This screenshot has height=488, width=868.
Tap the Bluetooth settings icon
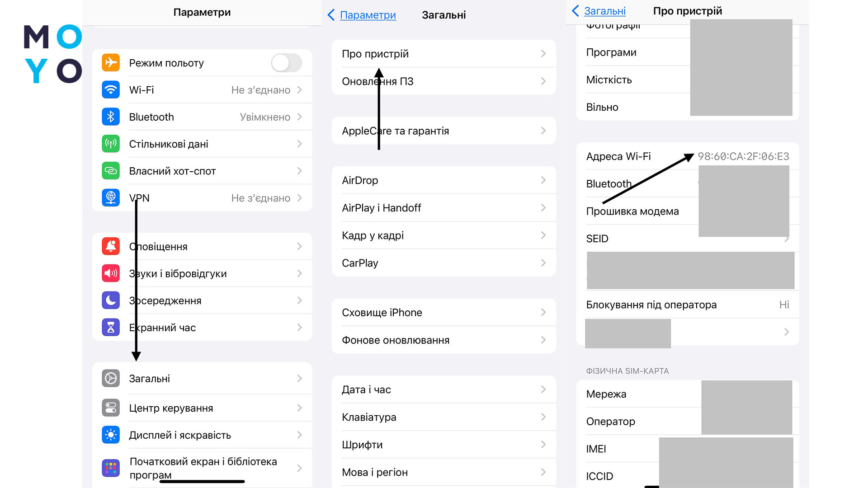tap(114, 117)
